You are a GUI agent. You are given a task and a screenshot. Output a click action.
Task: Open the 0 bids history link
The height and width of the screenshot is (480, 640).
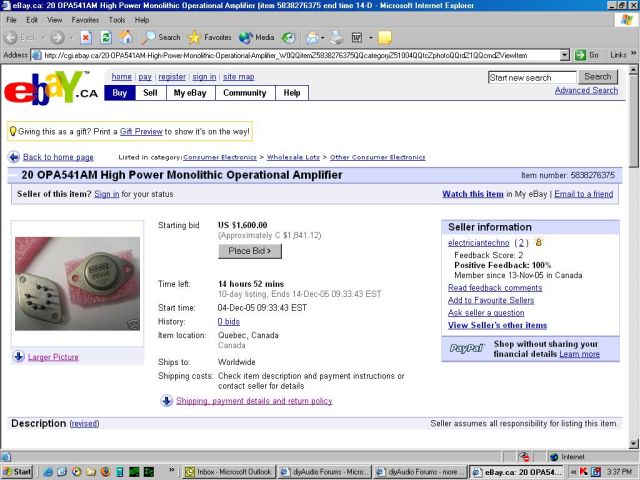pyautogui.click(x=229, y=322)
